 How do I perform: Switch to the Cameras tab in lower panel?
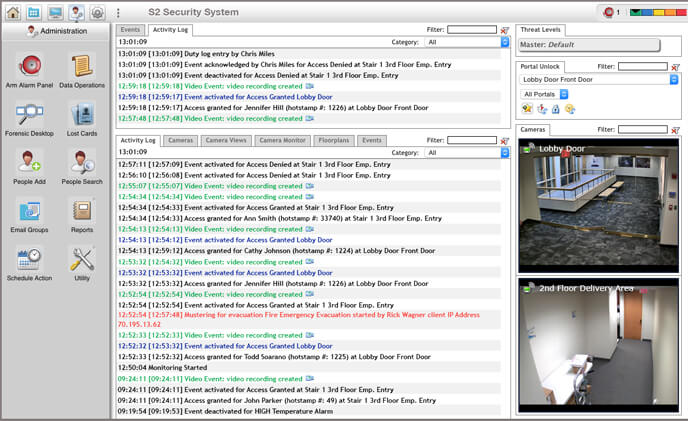180,140
